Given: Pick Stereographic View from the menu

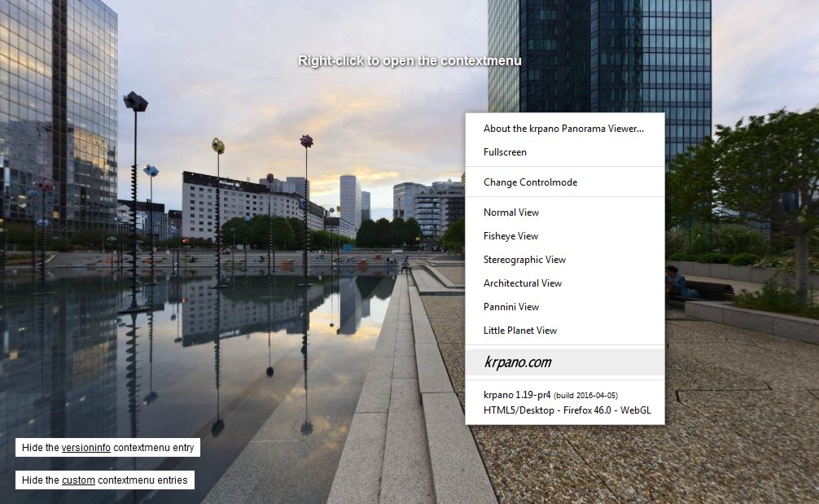Looking at the screenshot, I should 524,260.
